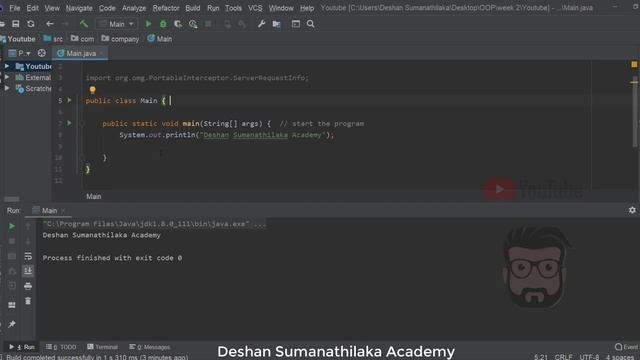Open the Code menu
This screenshot has height=360, width=640.
click(107, 8)
